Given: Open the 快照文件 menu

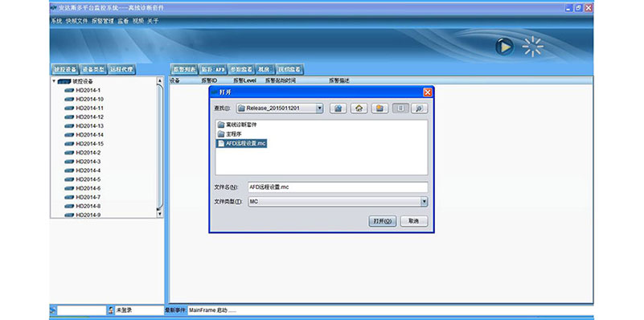Looking at the screenshot, I should tap(77, 21).
